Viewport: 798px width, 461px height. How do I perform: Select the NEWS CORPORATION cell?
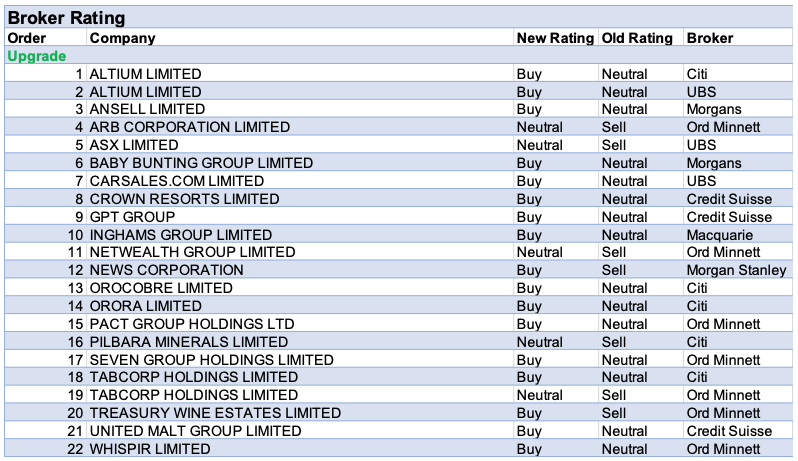[x=167, y=270]
